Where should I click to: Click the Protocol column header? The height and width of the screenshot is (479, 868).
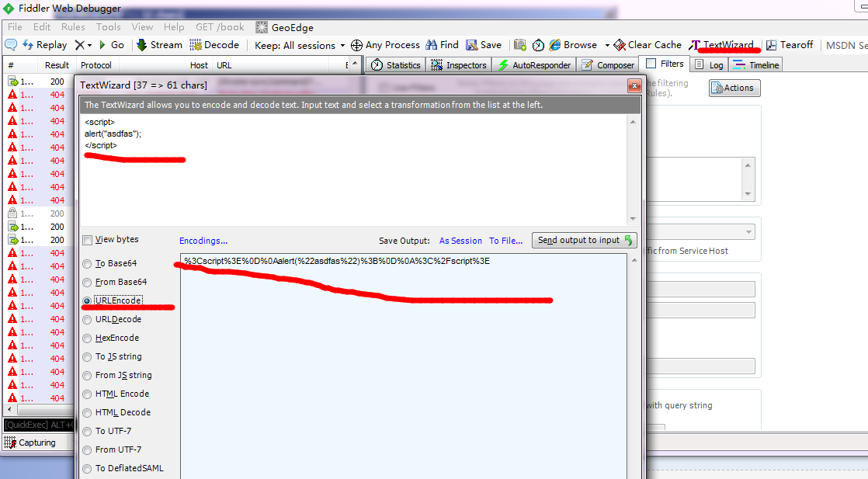pos(95,65)
